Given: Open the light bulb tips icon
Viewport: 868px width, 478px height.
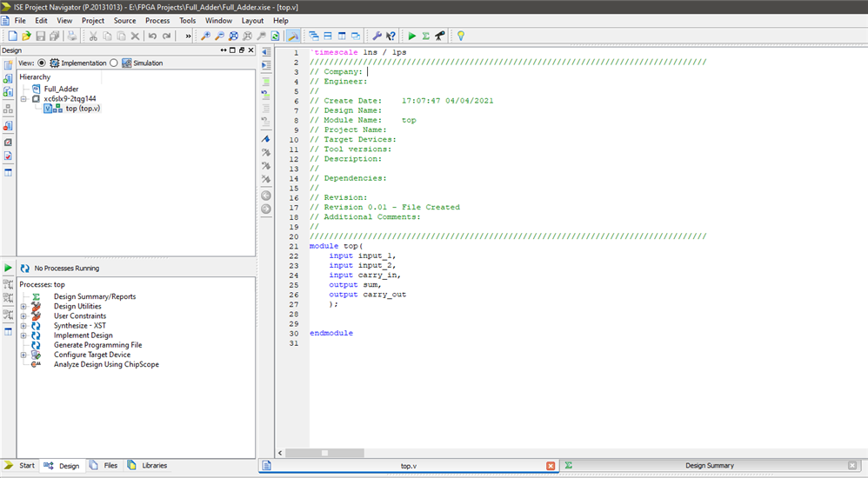Looking at the screenshot, I should 461,36.
